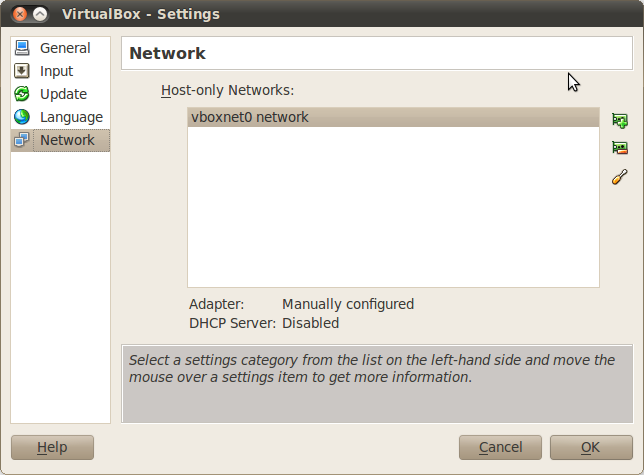Cancel the settings dialog

pyautogui.click(x=500, y=447)
